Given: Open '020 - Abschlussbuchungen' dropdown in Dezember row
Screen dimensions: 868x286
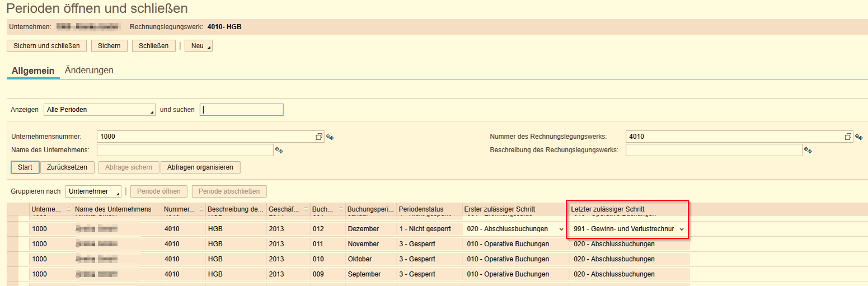Looking at the screenshot, I should pyautogui.click(x=561, y=229).
